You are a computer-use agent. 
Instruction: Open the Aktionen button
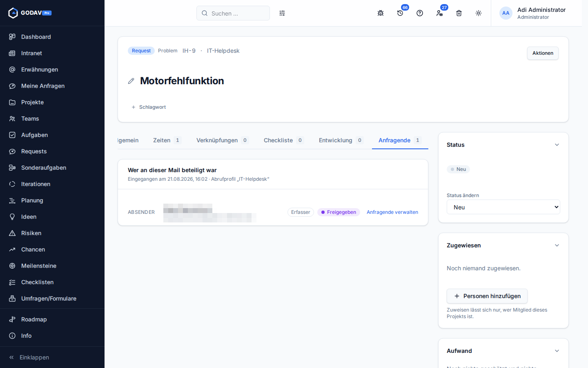(543, 53)
